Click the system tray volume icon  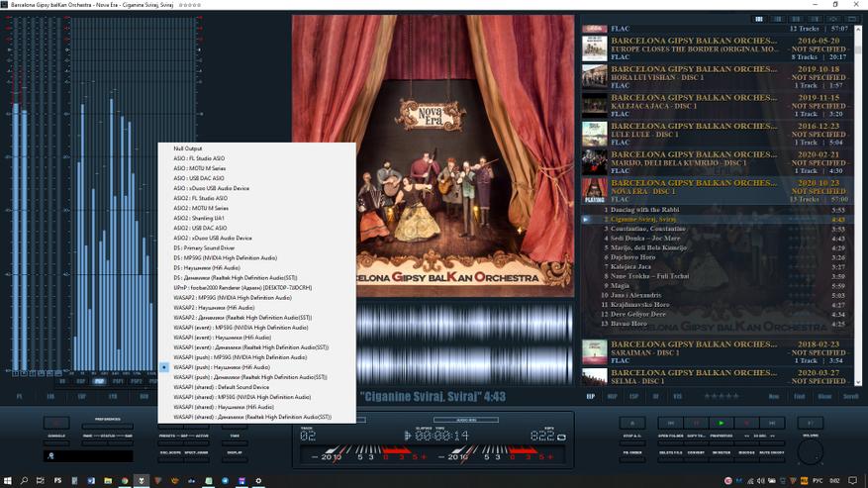click(760, 481)
